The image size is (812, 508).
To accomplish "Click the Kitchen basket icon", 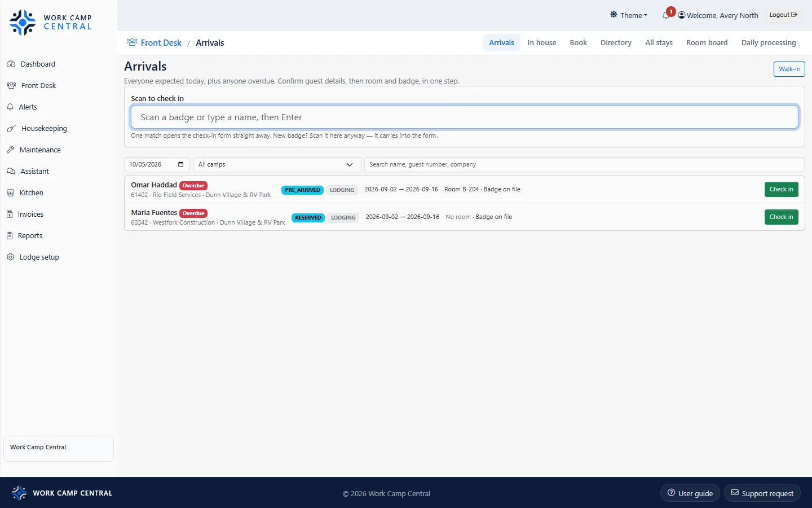I will pos(10,193).
